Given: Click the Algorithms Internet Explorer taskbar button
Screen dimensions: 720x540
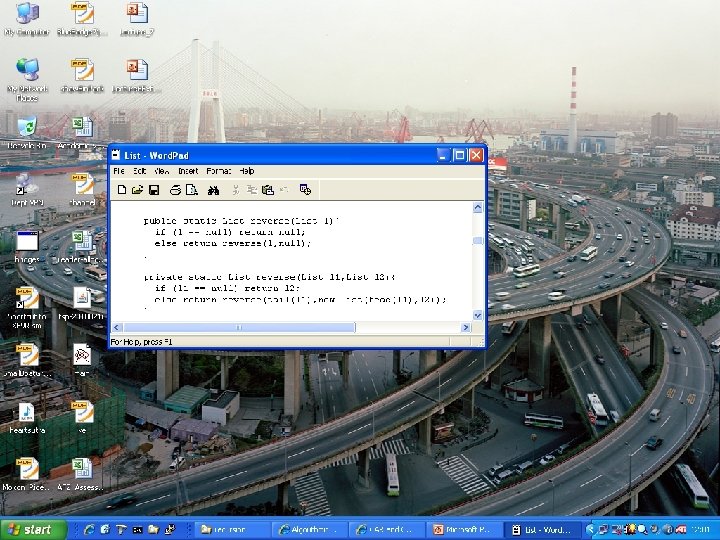Looking at the screenshot, I should 309,529.
